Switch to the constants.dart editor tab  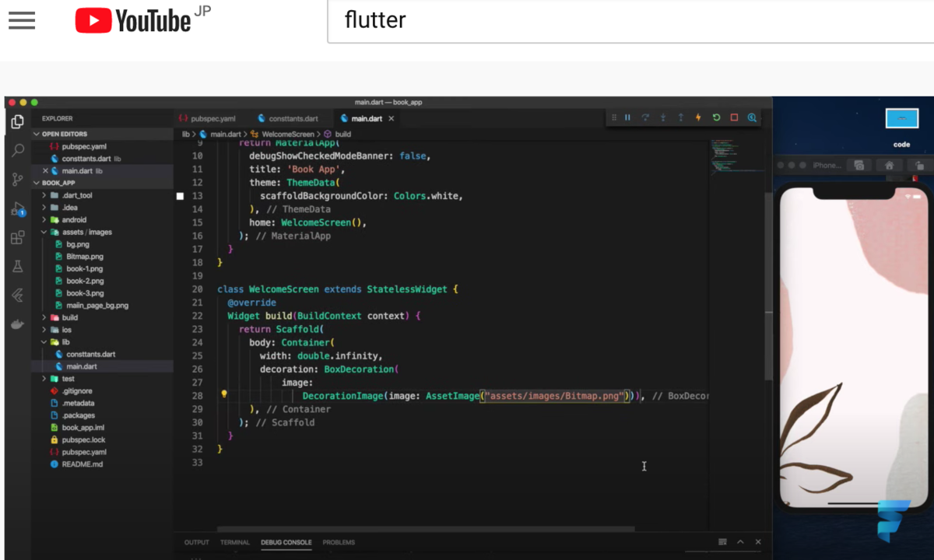(287, 118)
